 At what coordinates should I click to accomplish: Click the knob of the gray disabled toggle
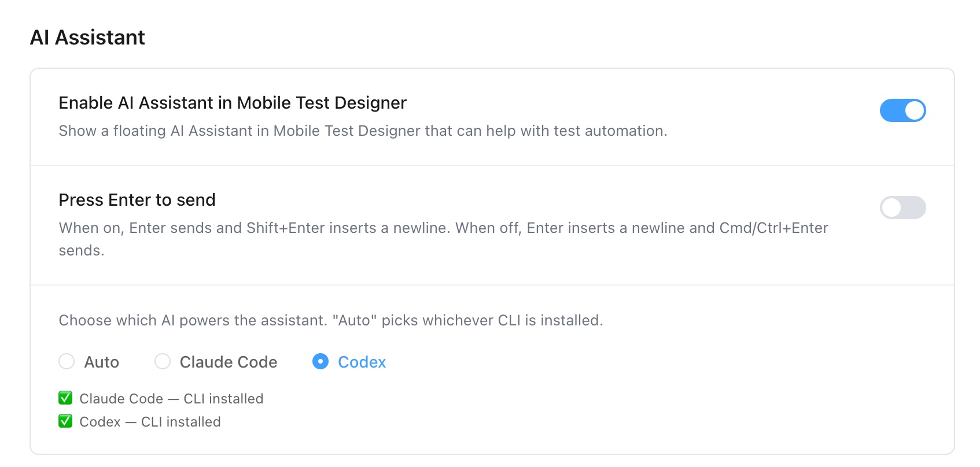pyautogui.click(x=891, y=207)
